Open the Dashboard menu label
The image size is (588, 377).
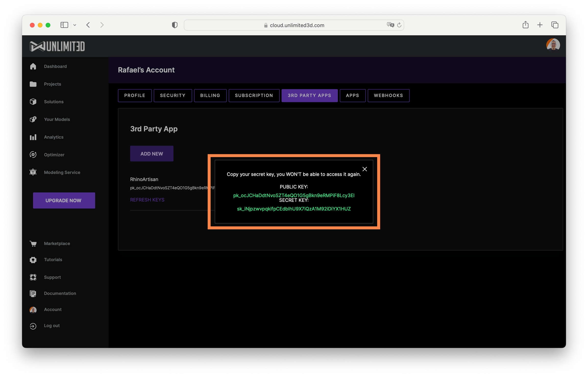tap(55, 66)
